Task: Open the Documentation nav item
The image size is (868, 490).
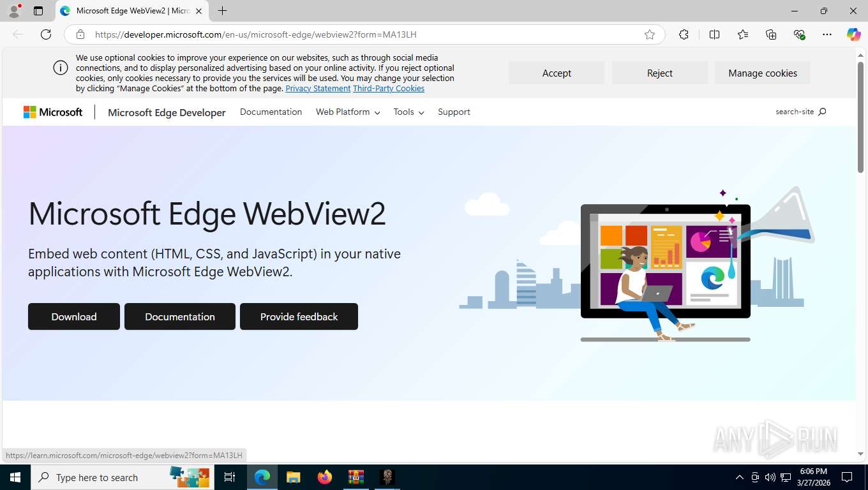Action: (x=271, y=112)
